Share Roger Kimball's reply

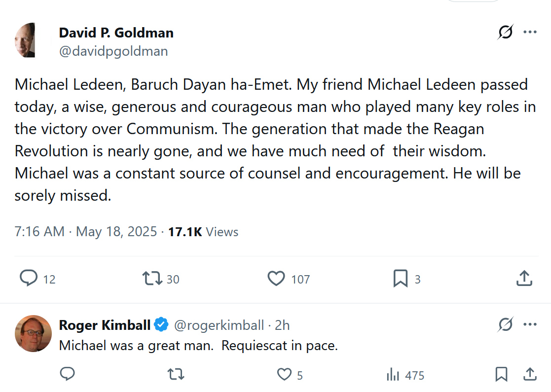530,375
